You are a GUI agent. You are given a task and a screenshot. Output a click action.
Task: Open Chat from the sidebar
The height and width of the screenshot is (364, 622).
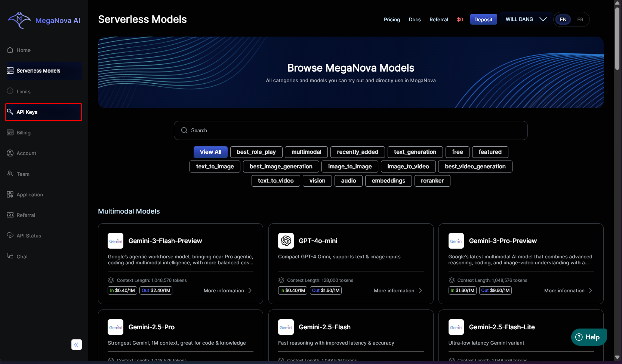pos(22,256)
